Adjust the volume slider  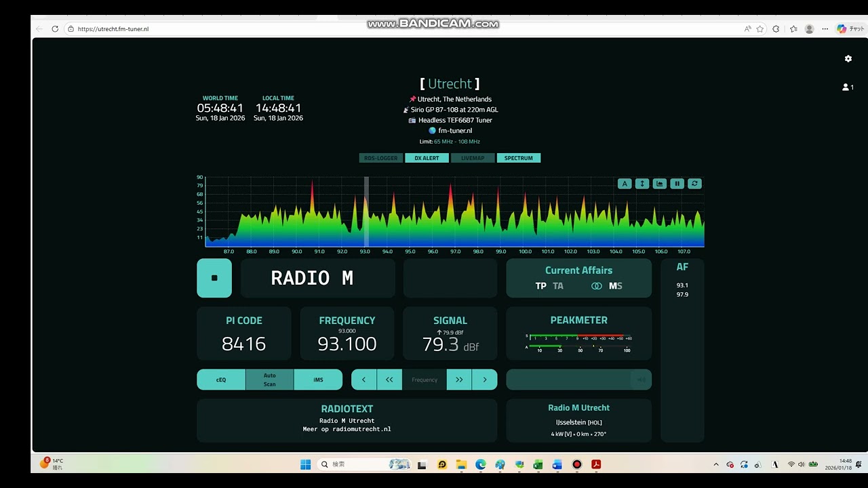pos(579,380)
